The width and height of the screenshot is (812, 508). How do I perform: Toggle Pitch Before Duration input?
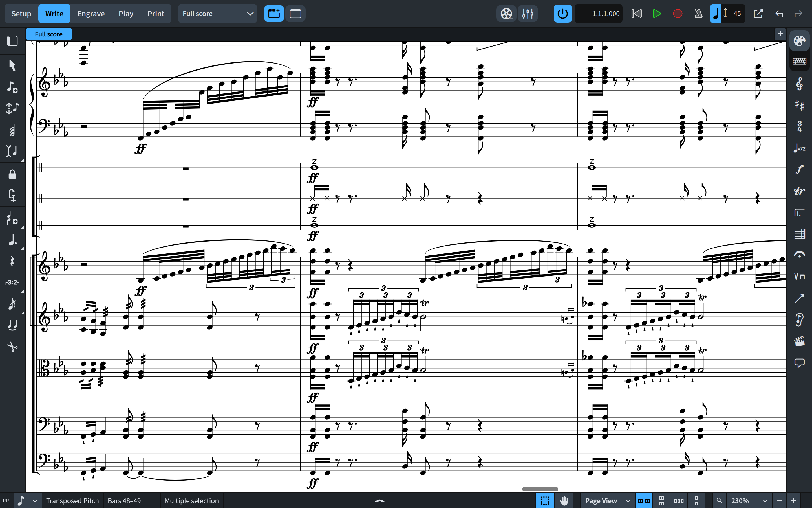point(12,108)
